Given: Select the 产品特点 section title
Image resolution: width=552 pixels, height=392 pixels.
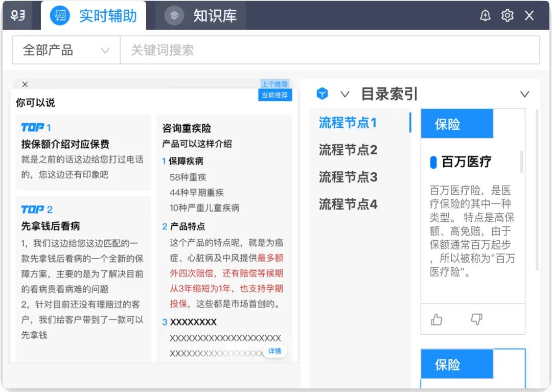Looking at the screenshot, I should (x=187, y=226).
